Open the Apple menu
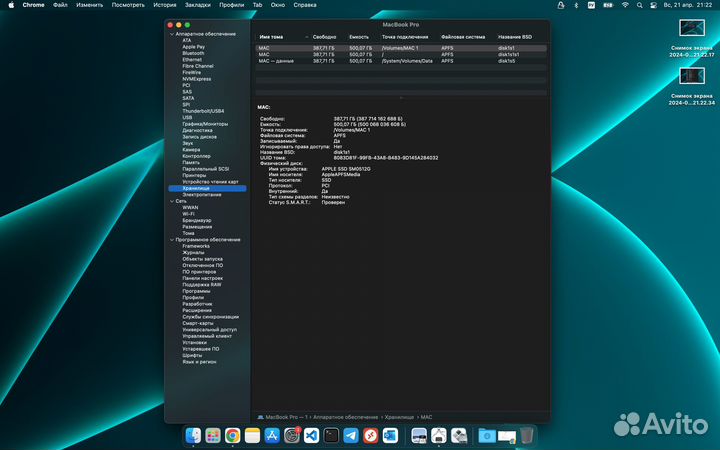720x450 pixels. tap(11, 5)
